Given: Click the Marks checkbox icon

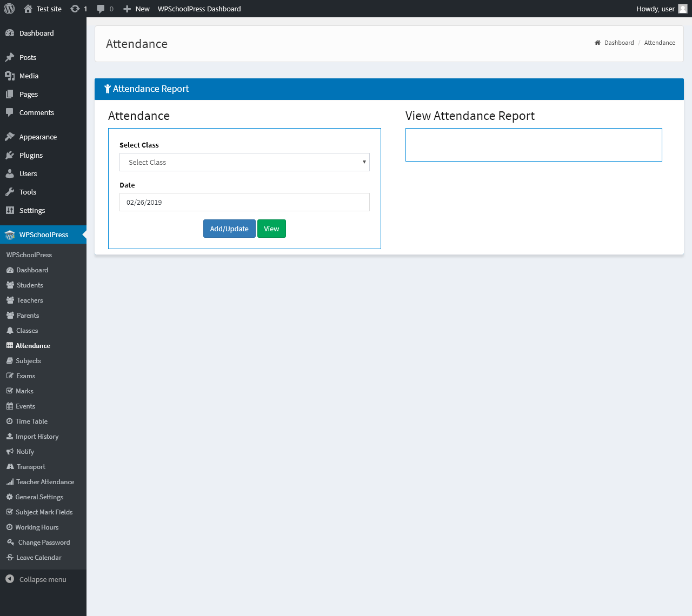Looking at the screenshot, I should [10, 391].
